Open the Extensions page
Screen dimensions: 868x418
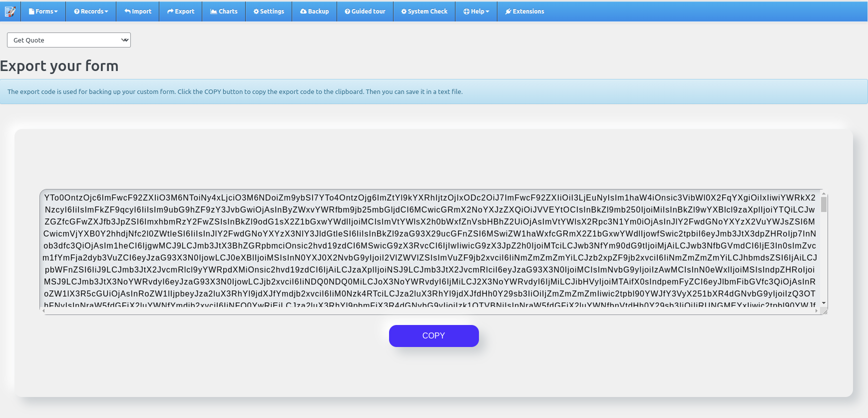525,11
